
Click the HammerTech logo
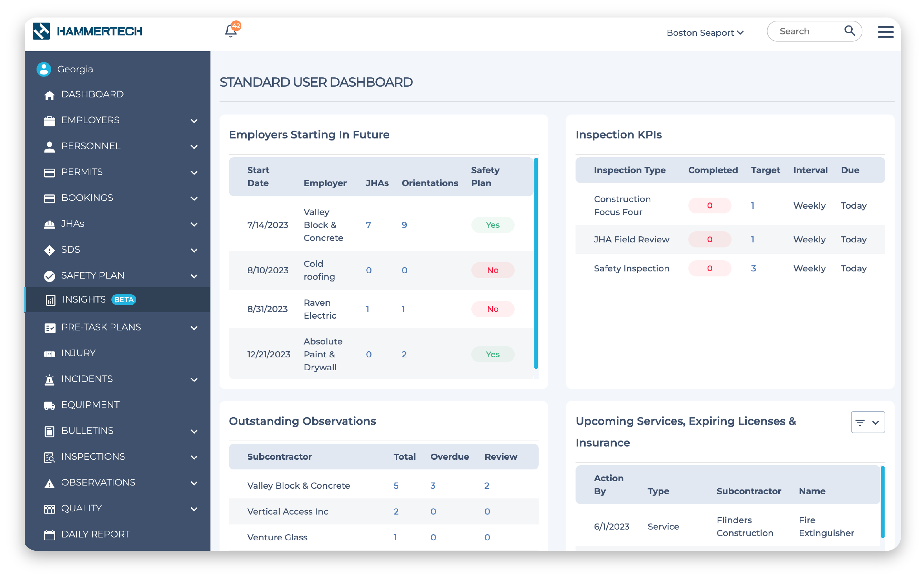click(x=87, y=31)
